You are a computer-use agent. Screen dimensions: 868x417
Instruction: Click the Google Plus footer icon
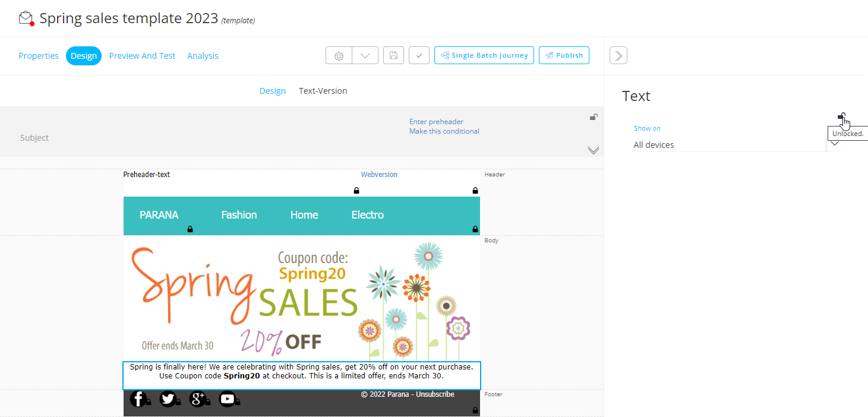click(x=197, y=399)
